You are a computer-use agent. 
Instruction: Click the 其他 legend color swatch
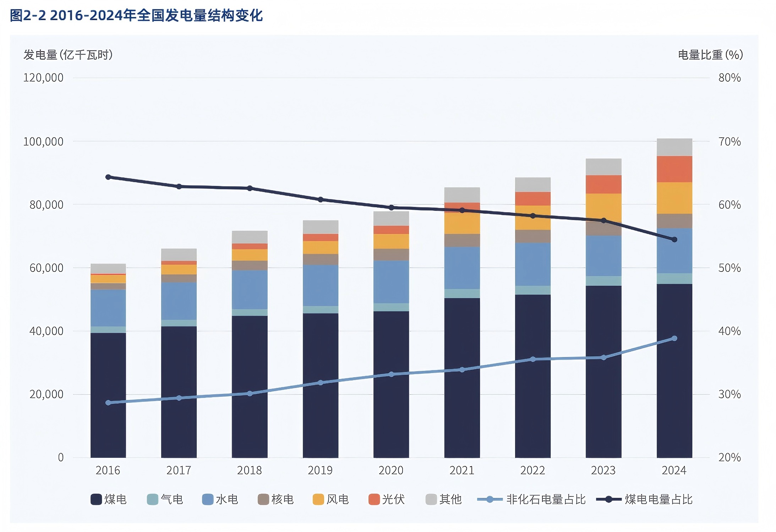pyautogui.click(x=431, y=499)
